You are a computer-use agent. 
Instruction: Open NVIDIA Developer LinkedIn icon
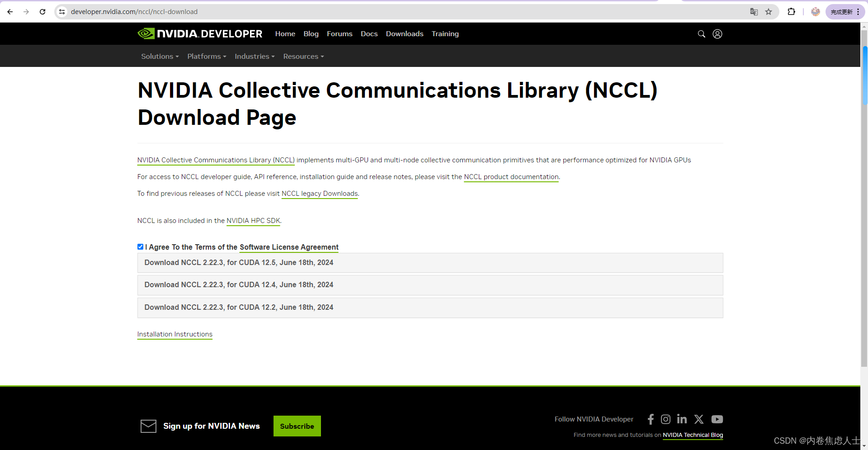[x=682, y=419]
